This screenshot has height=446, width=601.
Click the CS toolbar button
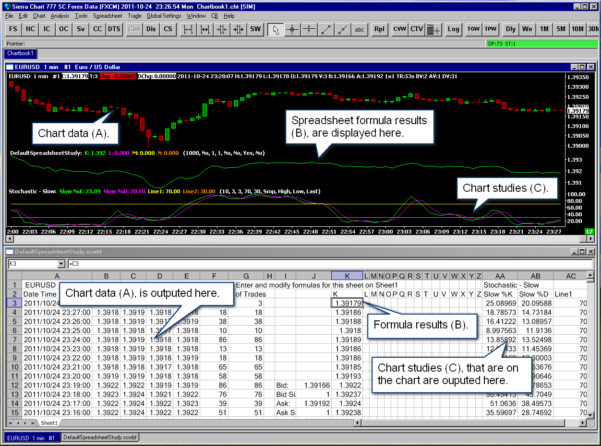[x=169, y=30]
